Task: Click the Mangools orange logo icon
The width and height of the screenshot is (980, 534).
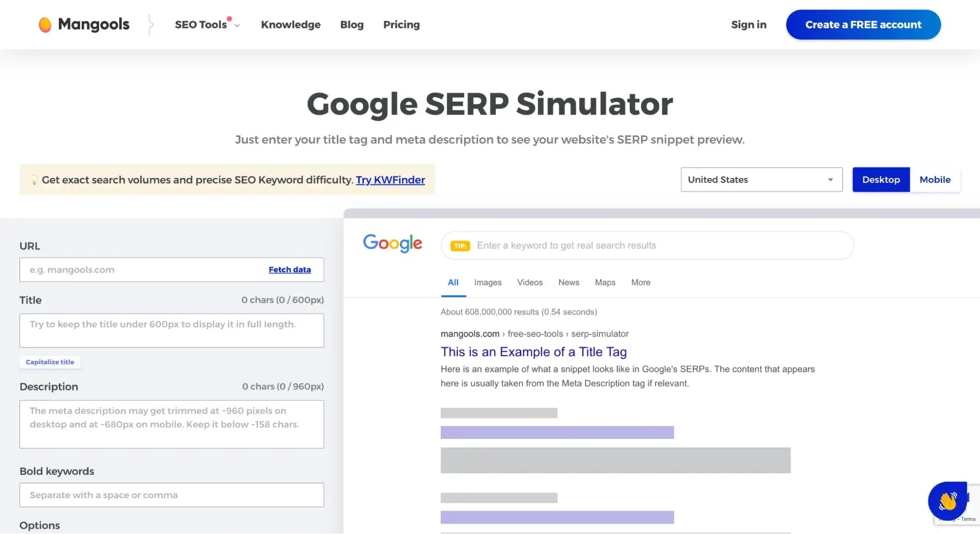Action: [x=45, y=25]
